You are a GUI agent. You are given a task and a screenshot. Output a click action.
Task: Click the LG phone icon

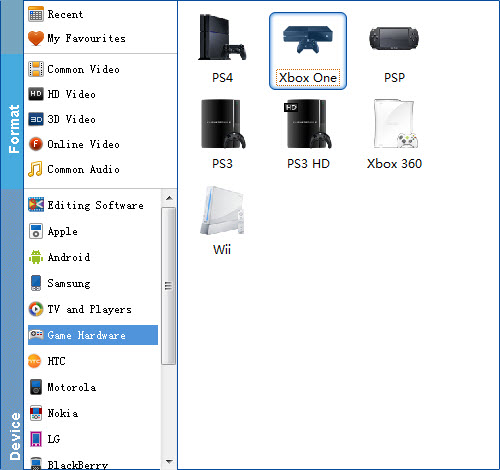36,439
